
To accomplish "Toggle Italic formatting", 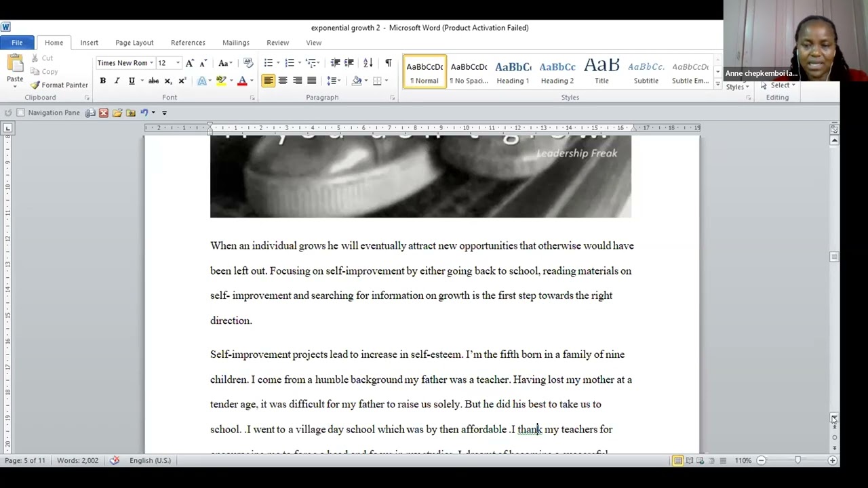I will coord(117,81).
